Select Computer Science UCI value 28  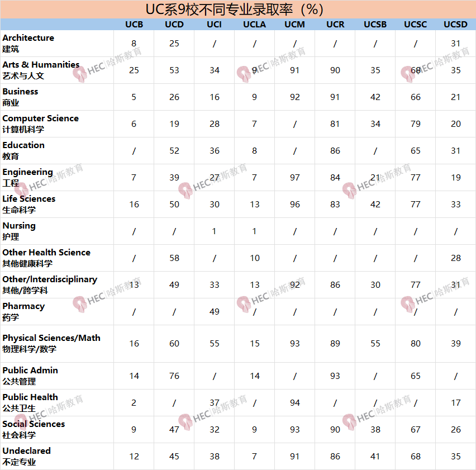pyautogui.click(x=215, y=124)
